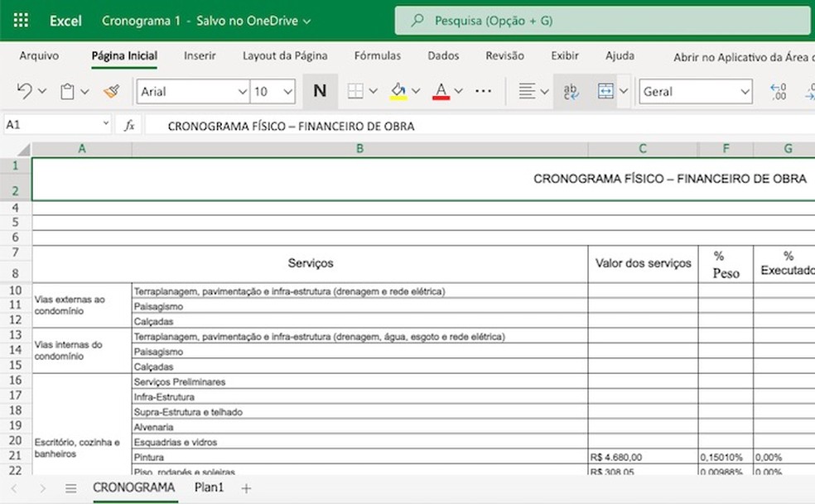Select the Format Painter brush
Viewport: 815px width, 504px height.
point(113,92)
